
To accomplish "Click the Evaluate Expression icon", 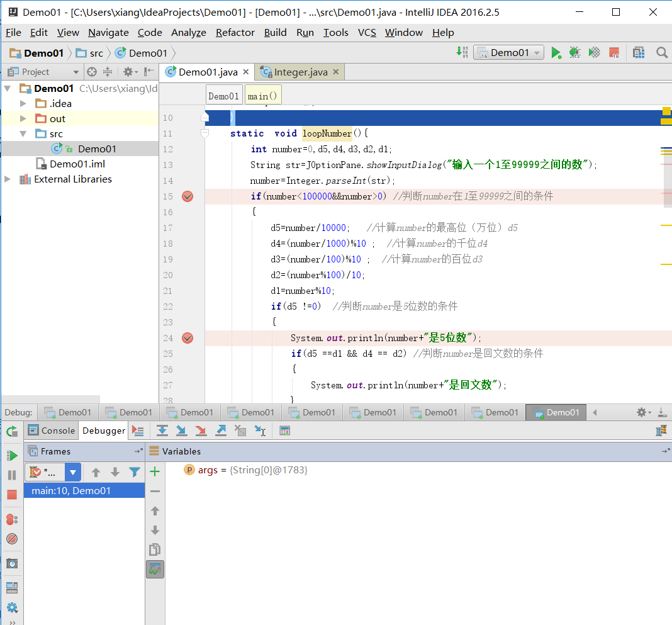I will [284, 431].
